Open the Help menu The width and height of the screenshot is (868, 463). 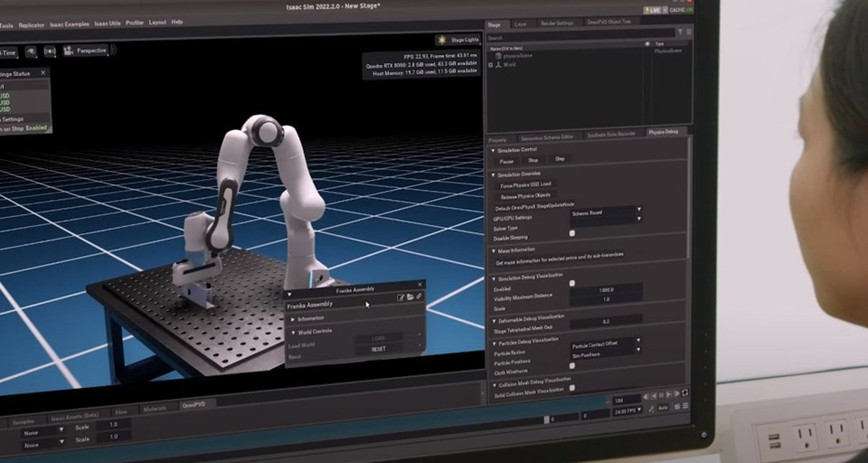pyautogui.click(x=177, y=22)
